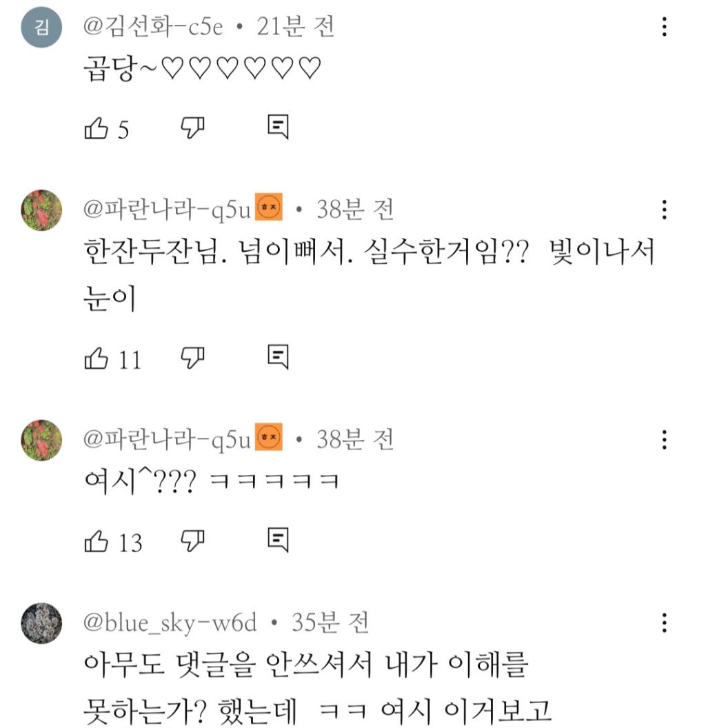Click the gray 김 profile avatar
Image resolution: width=706 pixels, height=728 pixels.
41,28
